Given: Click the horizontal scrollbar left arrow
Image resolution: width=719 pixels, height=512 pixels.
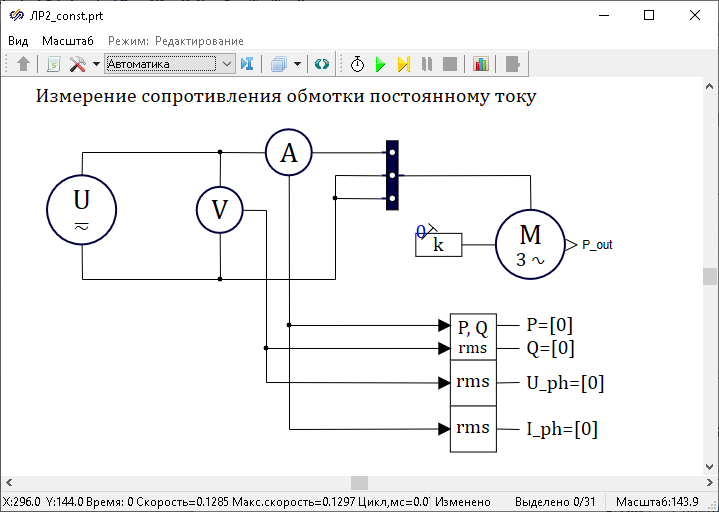Looking at the screenshot, I should pyautogui.click(x=9, y=483).
